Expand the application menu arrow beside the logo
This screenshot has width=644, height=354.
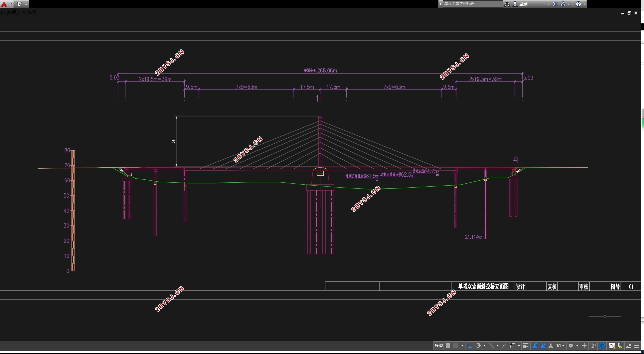(x=11, y=4)
